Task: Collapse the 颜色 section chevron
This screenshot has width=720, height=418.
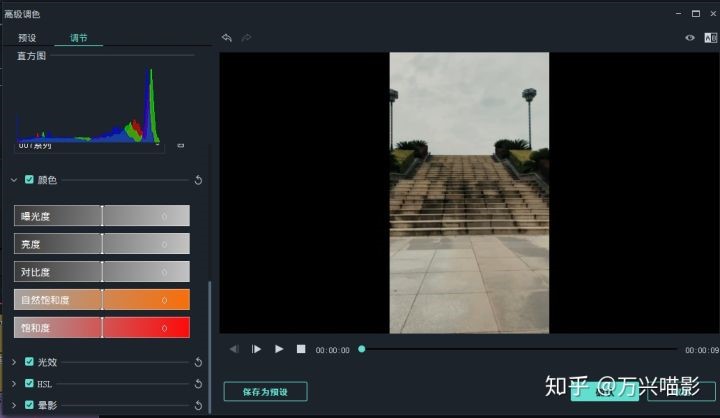Action: 14,180
